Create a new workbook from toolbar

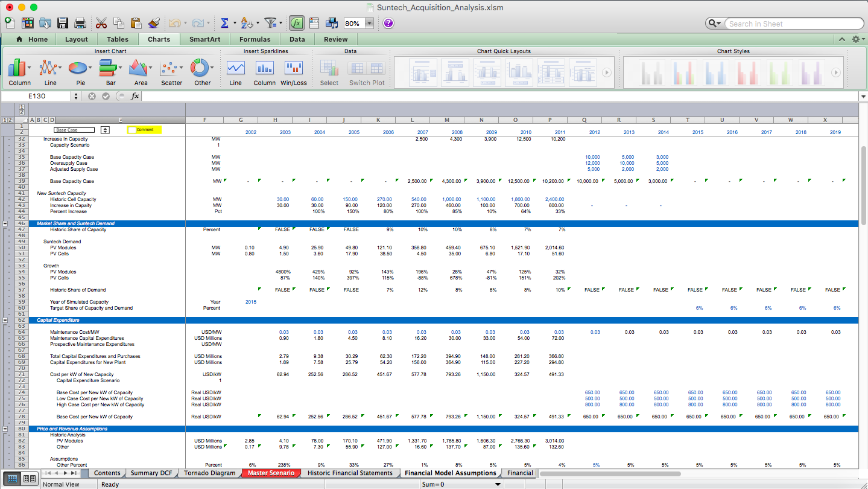coord(10,23)
